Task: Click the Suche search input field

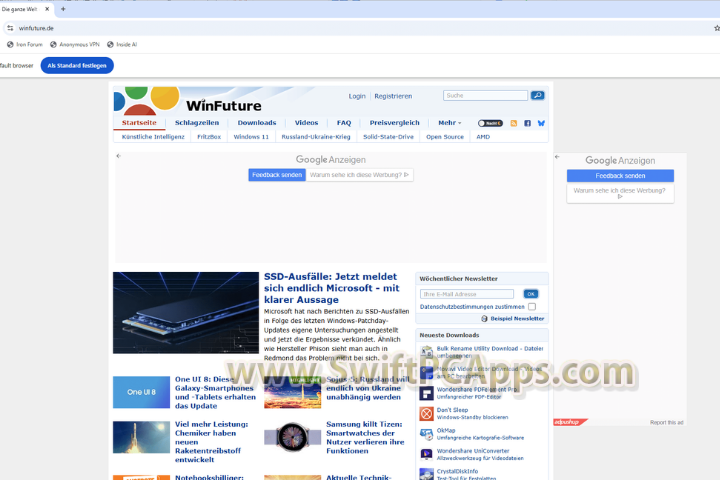Action: (x=485, y=96)
